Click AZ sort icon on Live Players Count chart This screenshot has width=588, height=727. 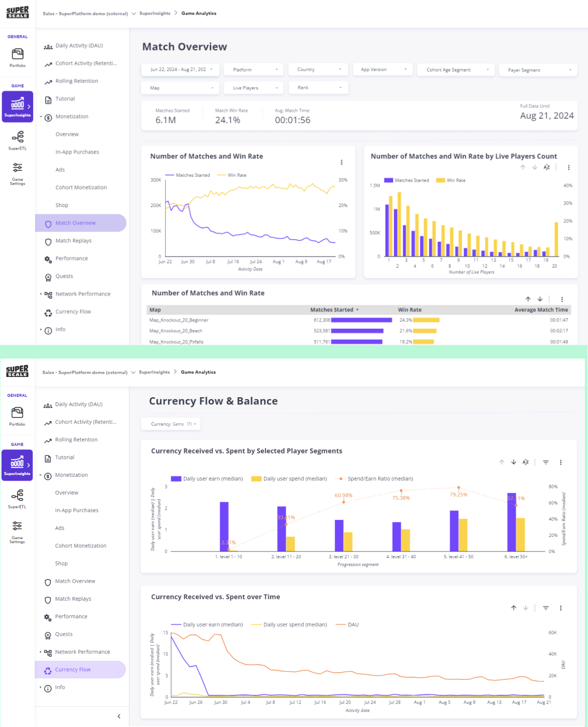coord(547,167)
